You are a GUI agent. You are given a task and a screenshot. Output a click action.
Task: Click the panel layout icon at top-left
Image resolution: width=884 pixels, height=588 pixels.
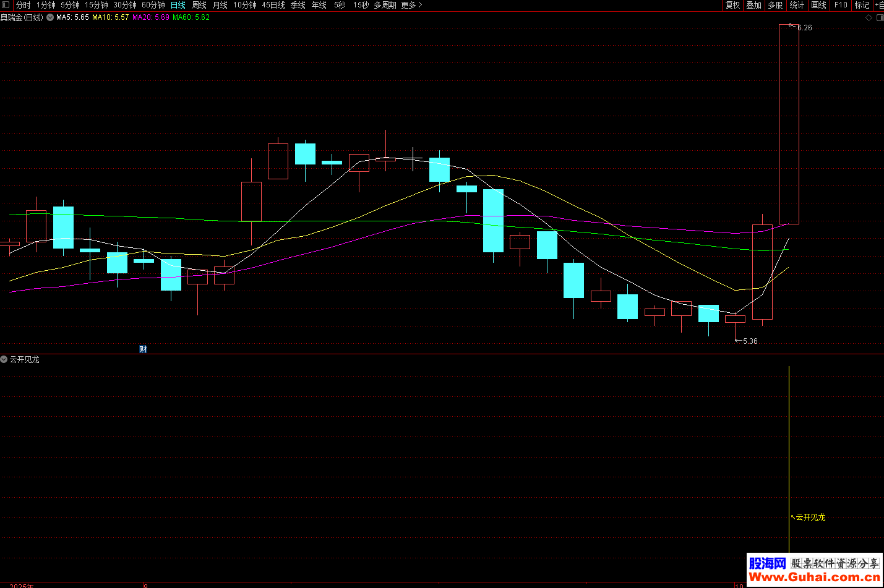click(x=6, y=5)
